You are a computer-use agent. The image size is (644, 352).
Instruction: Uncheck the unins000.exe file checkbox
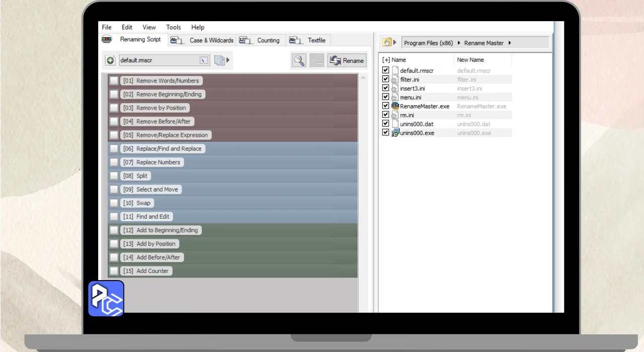click(x=385, y=133)
